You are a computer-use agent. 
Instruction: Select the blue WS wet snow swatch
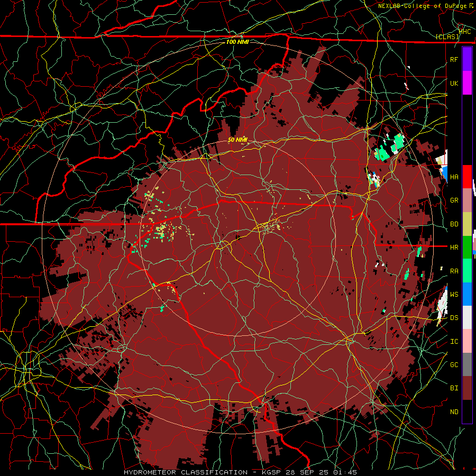tap(467, 294)
